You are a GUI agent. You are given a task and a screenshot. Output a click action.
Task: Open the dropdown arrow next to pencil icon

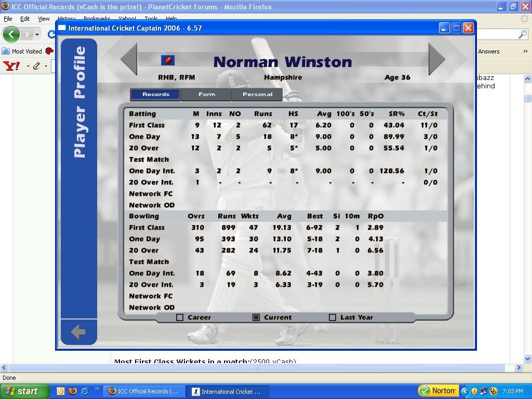(x=46, y=66)
